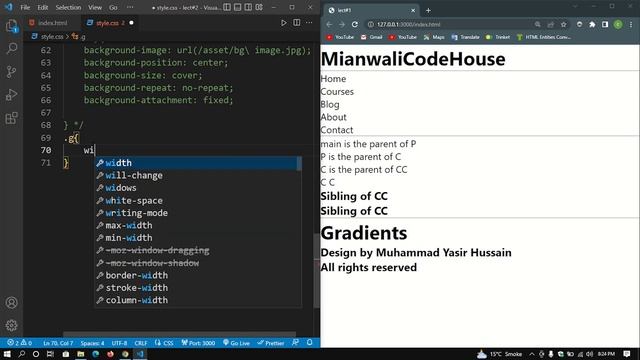Select the widows suggestion
Image resolution: width=640 pixels, height=360 pixels.
(197, 188)
